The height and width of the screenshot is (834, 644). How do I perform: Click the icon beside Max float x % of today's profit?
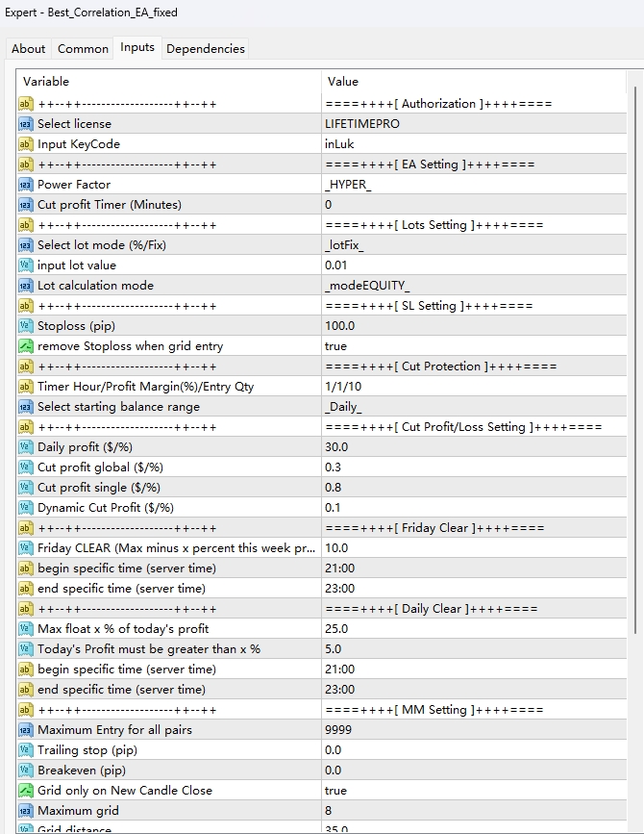click(x=26, y=629)
